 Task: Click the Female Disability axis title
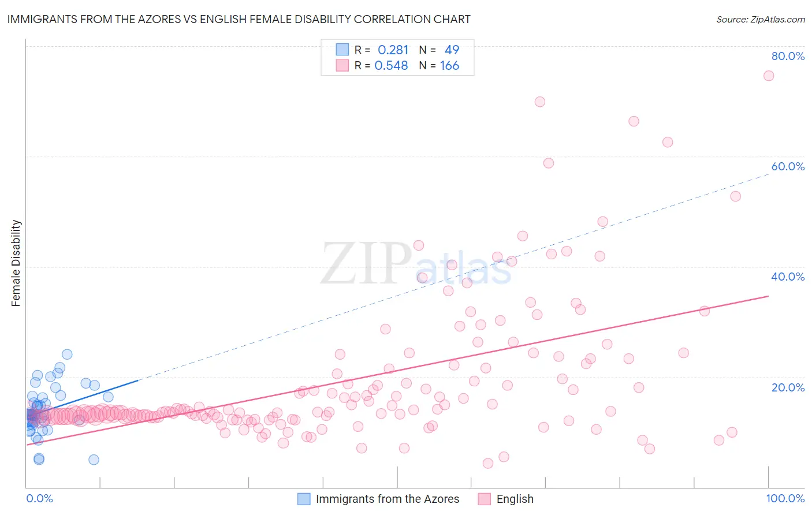pos(16,263)
